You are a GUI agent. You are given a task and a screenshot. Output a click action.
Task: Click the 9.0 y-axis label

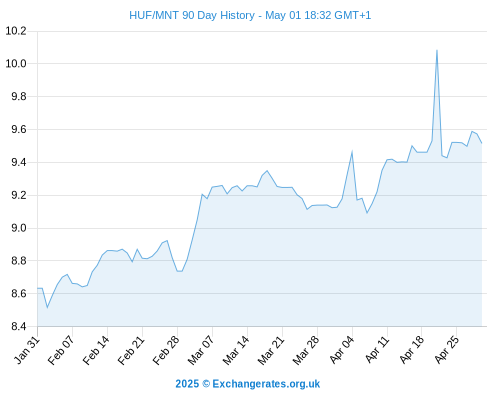[x=19, y=228]
